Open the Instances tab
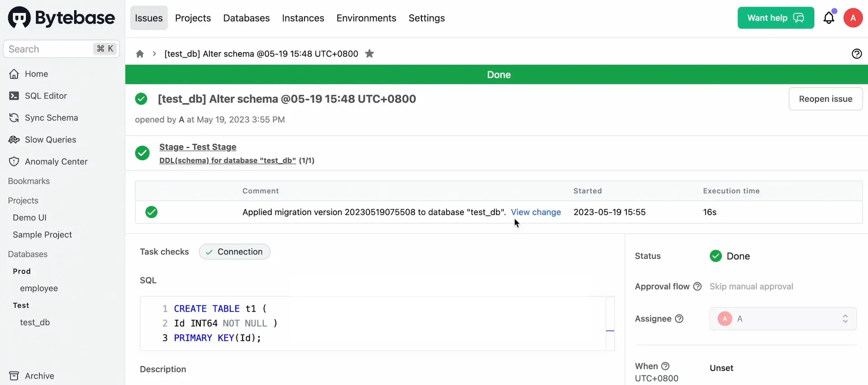Screen dimensions: 868x385 pos(303,18)
